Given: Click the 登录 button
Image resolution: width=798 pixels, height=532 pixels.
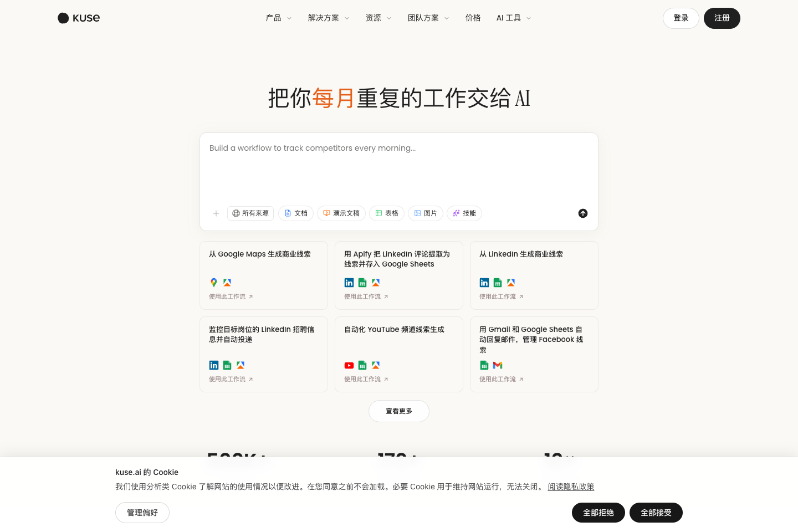Looking at the screenshot, I should point(681,18).
